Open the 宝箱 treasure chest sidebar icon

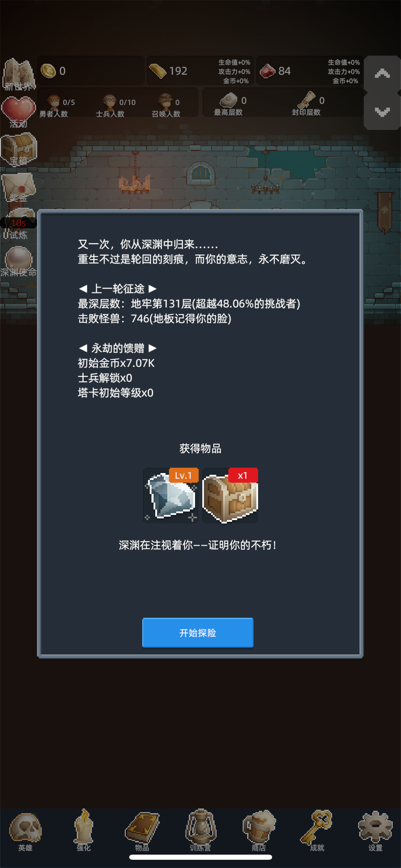pyautogui.click(x=19, y=150)
